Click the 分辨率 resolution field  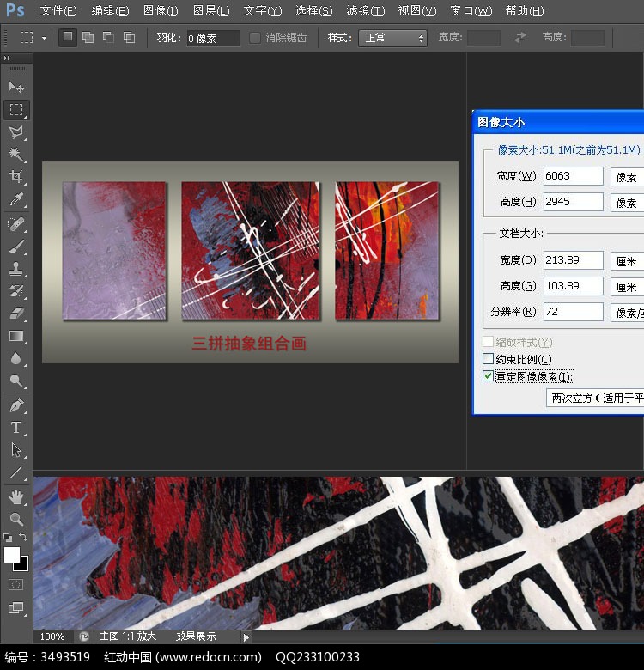point(573,312)
